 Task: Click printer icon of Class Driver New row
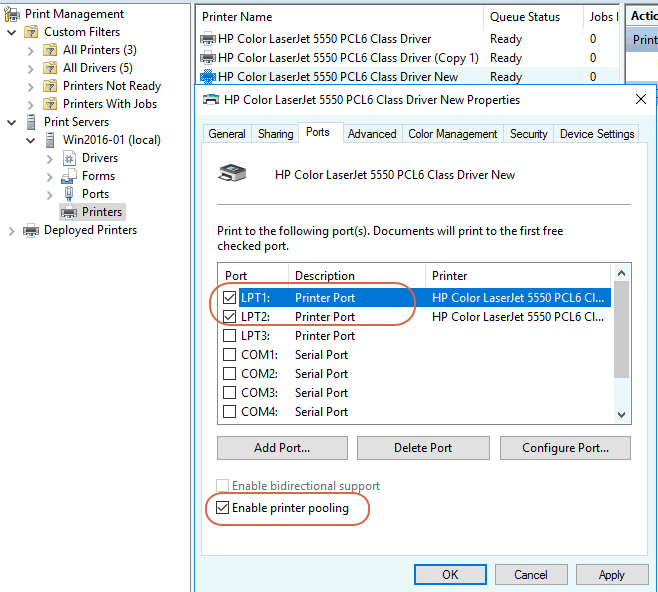click(x=208, y=77)
